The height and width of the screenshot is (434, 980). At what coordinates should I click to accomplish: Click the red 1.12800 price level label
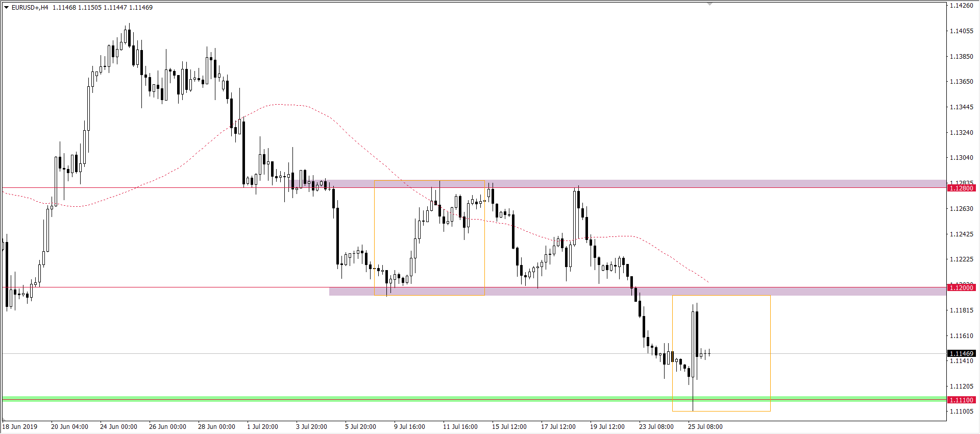click(x=961, y=188)
